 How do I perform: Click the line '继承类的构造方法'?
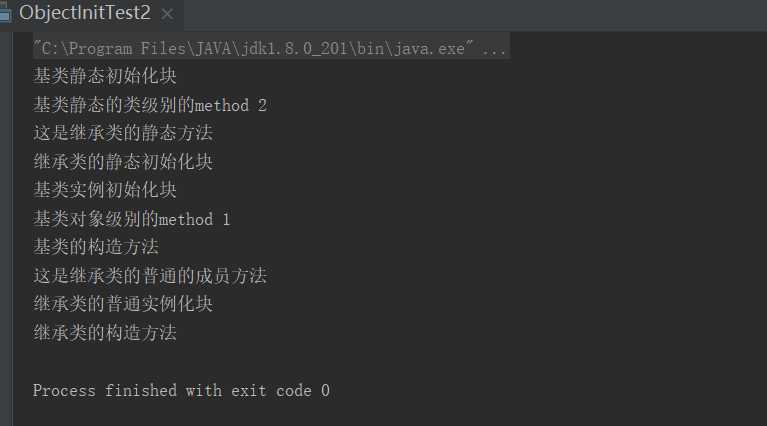[x=105, y=332]
